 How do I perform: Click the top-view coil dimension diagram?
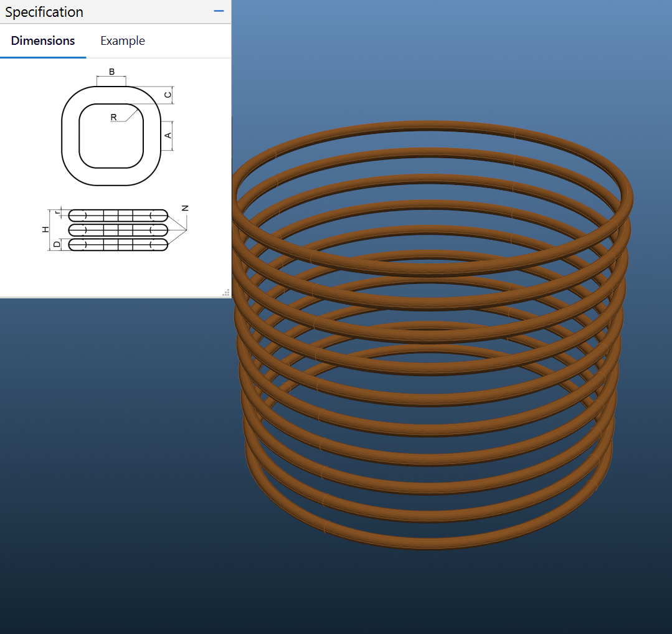[x=118, y=127]
